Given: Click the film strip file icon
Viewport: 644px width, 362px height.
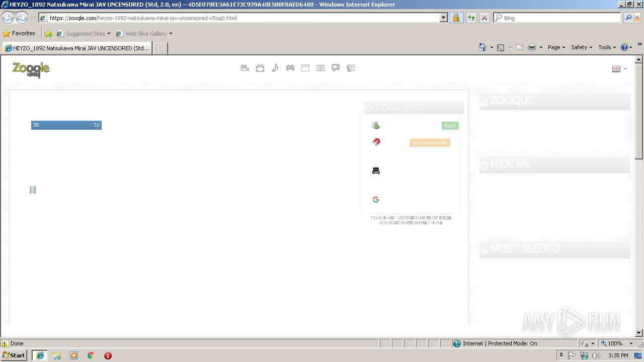Looking at the screenshot, I should (33, 190).
